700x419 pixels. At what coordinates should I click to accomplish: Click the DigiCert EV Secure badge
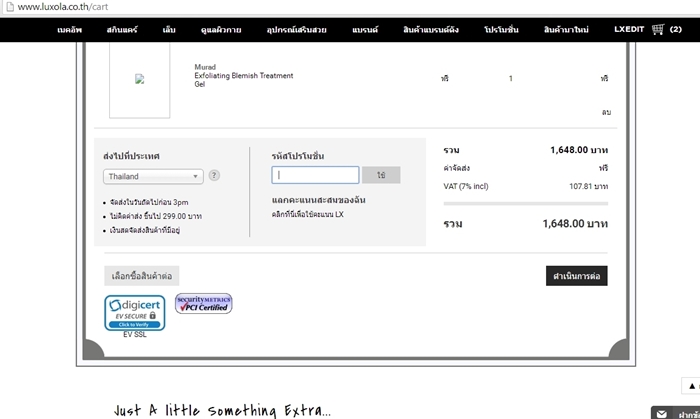click(135, 313)
